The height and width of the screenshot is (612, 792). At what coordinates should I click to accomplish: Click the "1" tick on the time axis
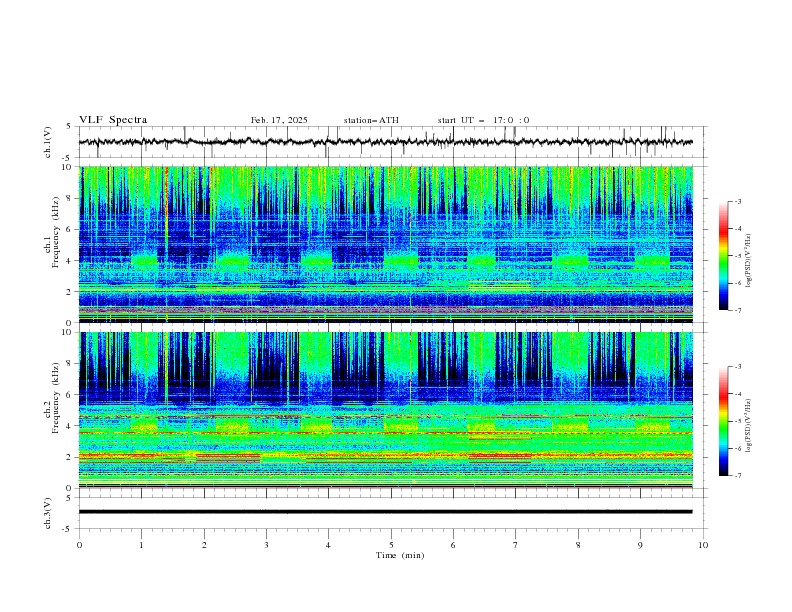click(141, 545)
